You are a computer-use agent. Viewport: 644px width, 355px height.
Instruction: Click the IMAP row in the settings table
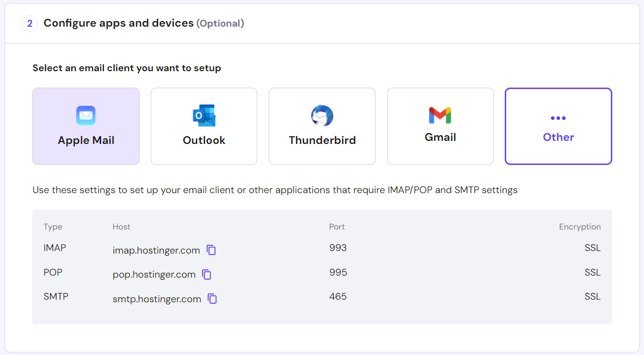coord(53,247)
